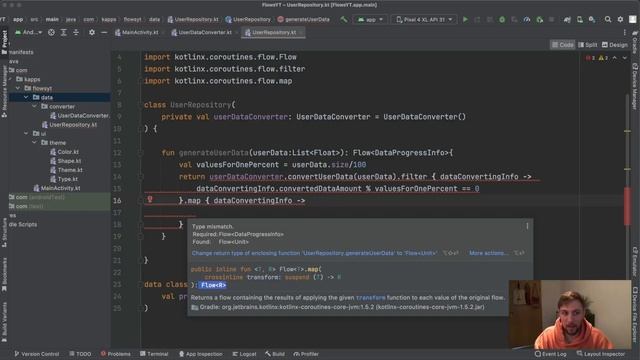Start debugging with the green bug icon
Screen dimensions: 640x360
[502, 19]
